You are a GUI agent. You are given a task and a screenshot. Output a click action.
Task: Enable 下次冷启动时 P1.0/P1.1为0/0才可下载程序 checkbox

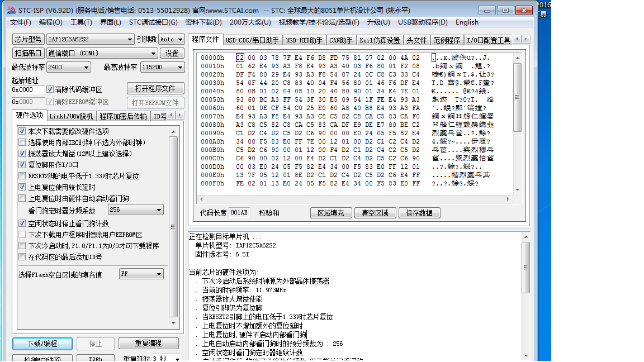(22, 246)
